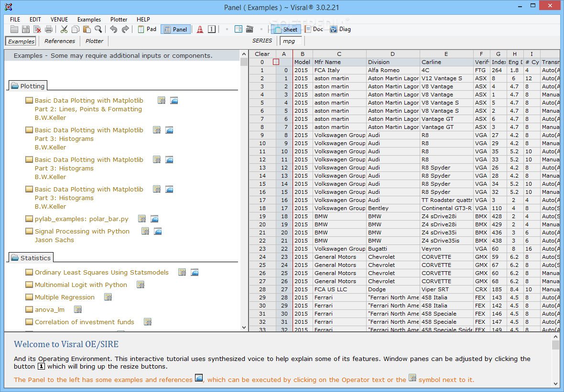Click plot icon beside Part 2: Lines, Points & Formatting
564x392 pixels.
tap(174, 101)
